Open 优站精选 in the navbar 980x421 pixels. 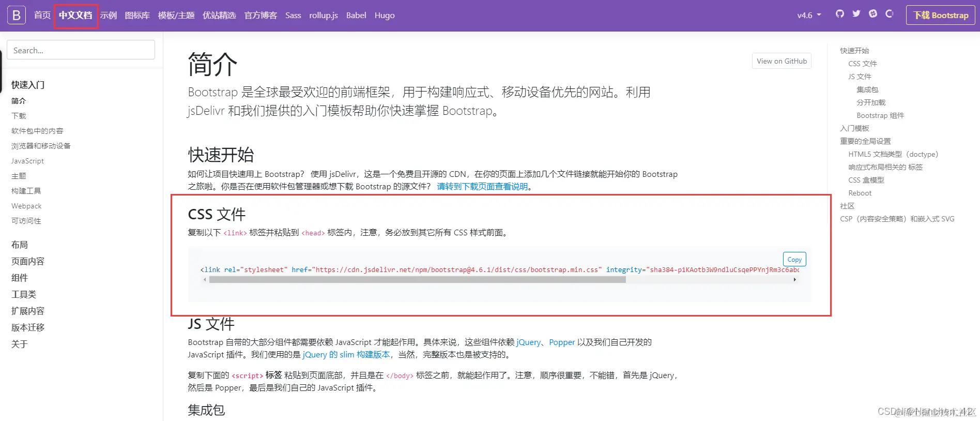point(219,16)
